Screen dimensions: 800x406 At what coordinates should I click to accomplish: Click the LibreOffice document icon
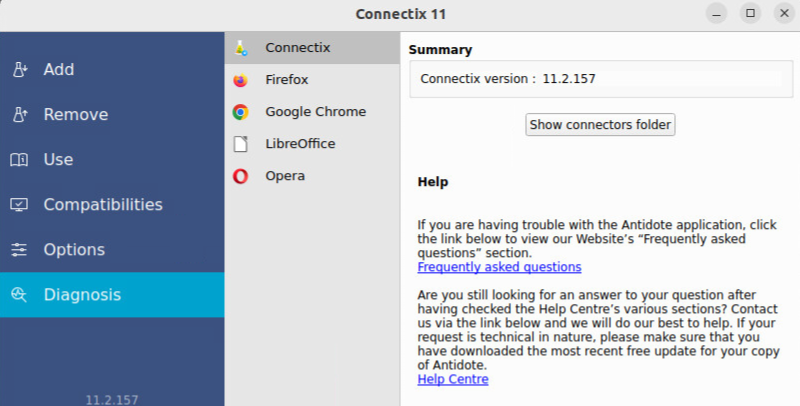click(240, 144)
